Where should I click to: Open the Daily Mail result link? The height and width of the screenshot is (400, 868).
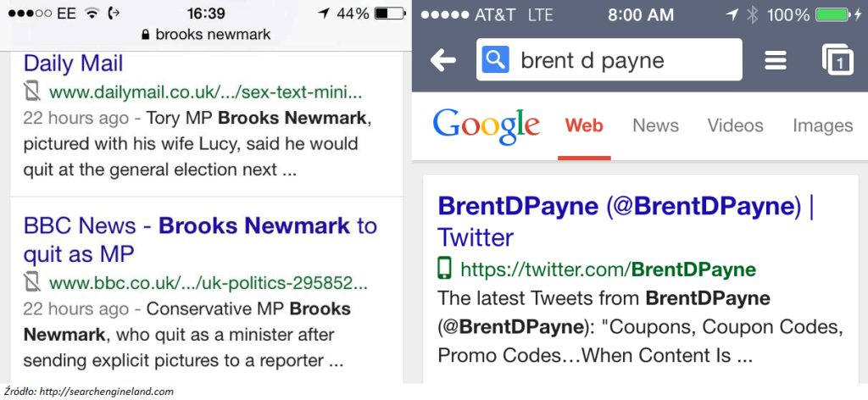coord(73,63)
